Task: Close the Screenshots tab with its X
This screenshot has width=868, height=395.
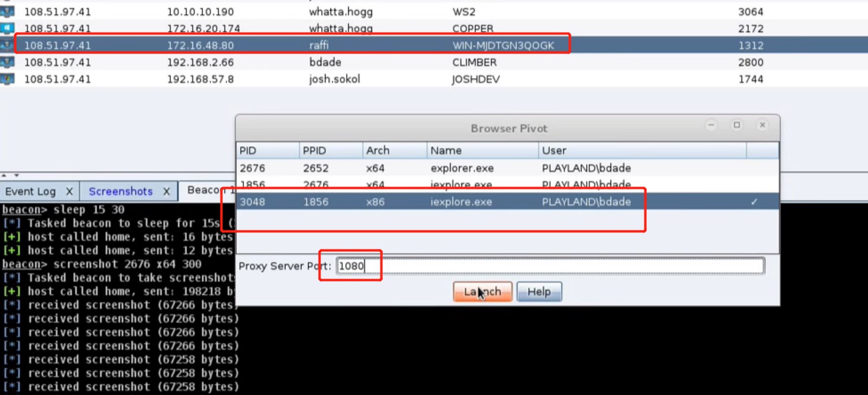Action: coord(166,191)
